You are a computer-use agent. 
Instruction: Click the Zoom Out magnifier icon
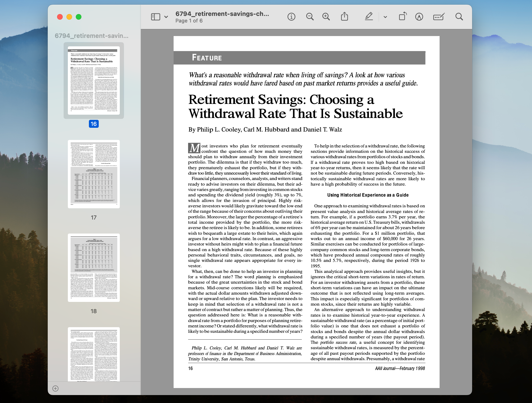[310, 17]
